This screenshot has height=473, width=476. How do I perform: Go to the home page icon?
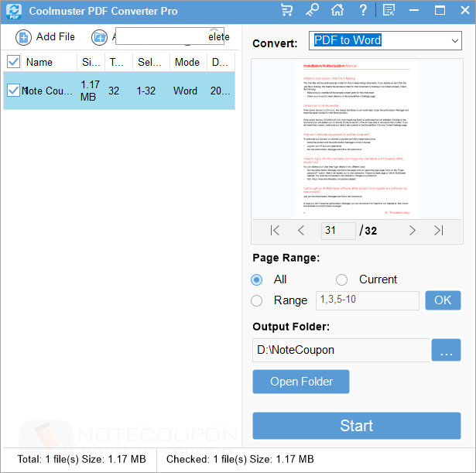[337, 10]
